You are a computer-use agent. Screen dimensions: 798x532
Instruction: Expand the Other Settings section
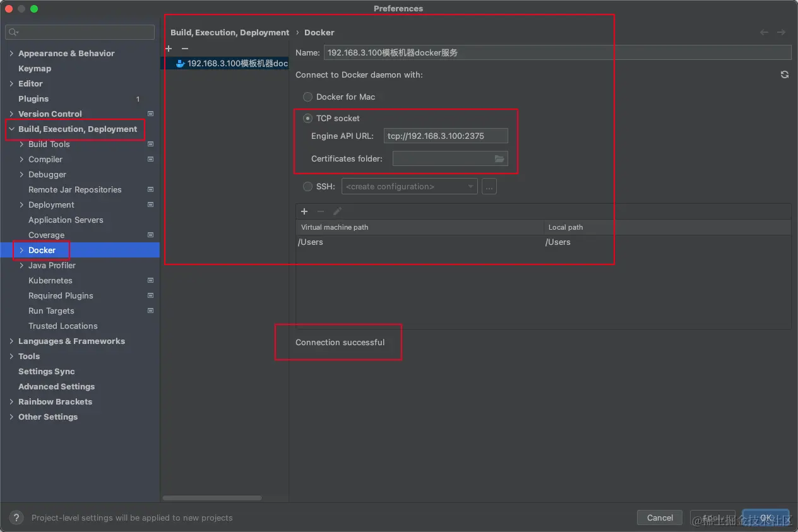click(11, 417)
